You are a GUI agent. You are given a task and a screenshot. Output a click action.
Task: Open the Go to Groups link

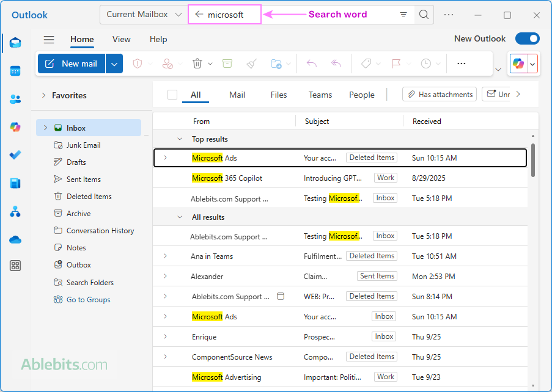pos(88,300)
